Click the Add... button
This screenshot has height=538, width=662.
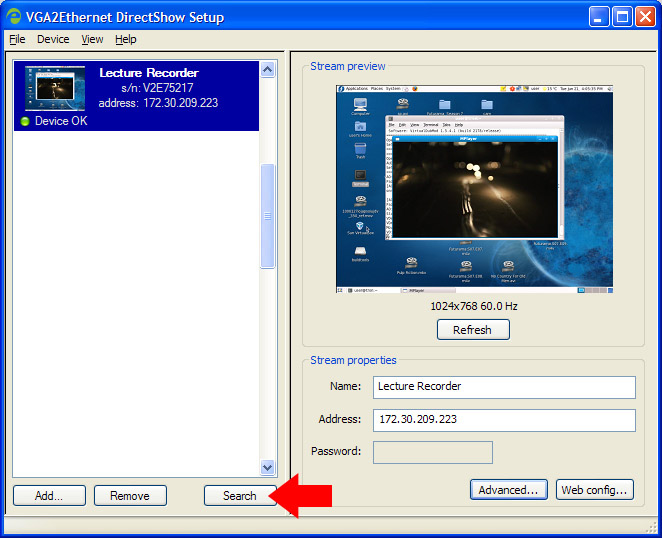click(48, 495)
